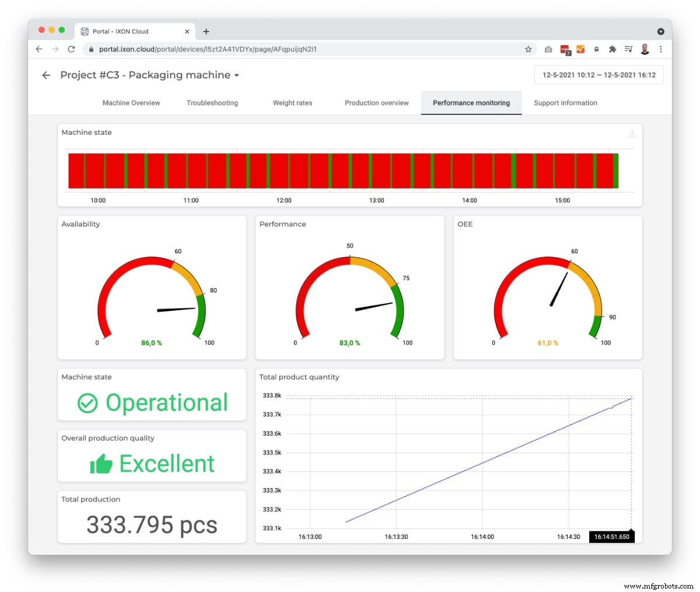Open the media playlist icon in the toolbar

(628, 50)
